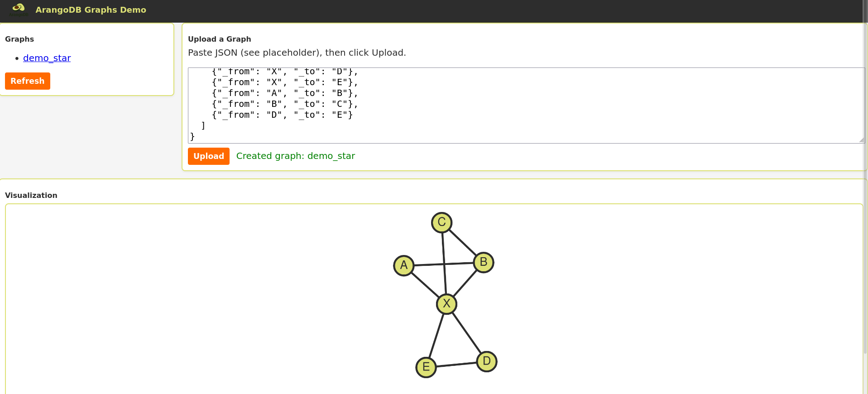
Task: Click the edge connecting X and D
Action: click(x=467, y=333)
